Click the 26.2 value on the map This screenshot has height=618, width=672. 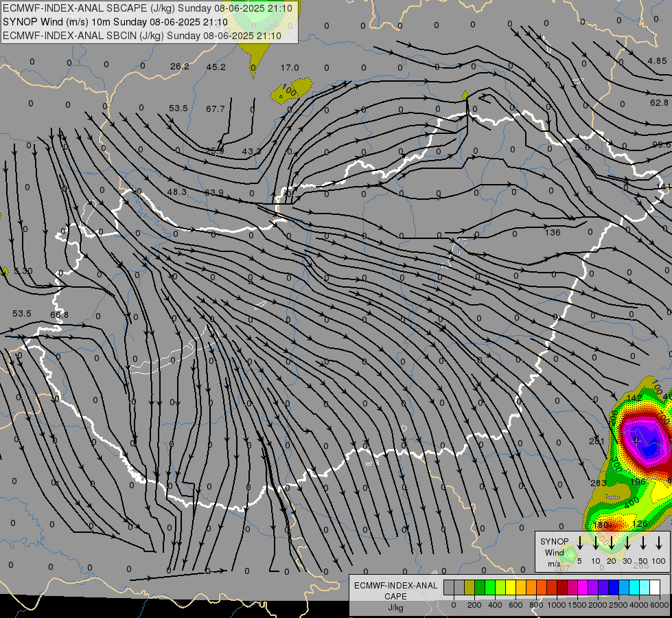pyautogui.click(x=180, y=67)
